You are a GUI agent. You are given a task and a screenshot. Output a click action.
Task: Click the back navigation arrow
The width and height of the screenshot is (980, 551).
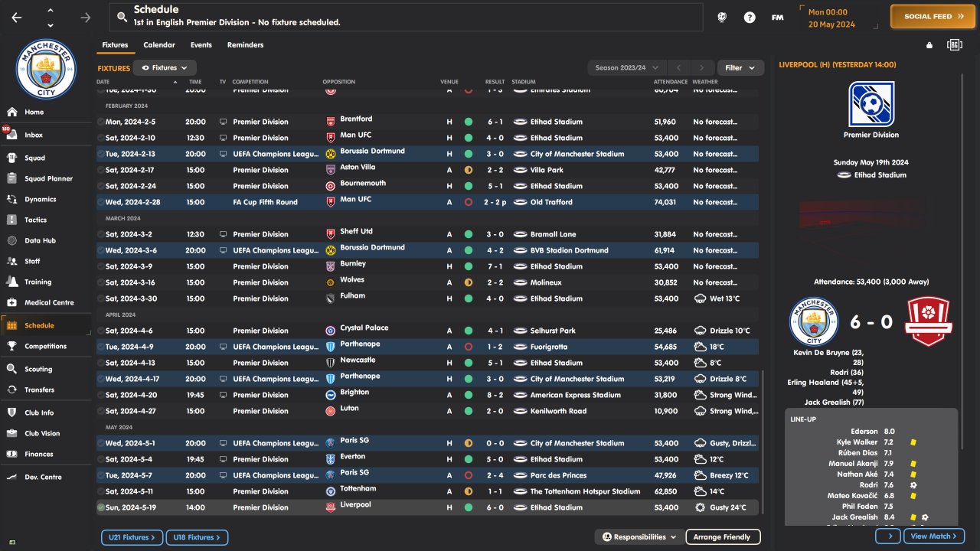pos(17,17)
